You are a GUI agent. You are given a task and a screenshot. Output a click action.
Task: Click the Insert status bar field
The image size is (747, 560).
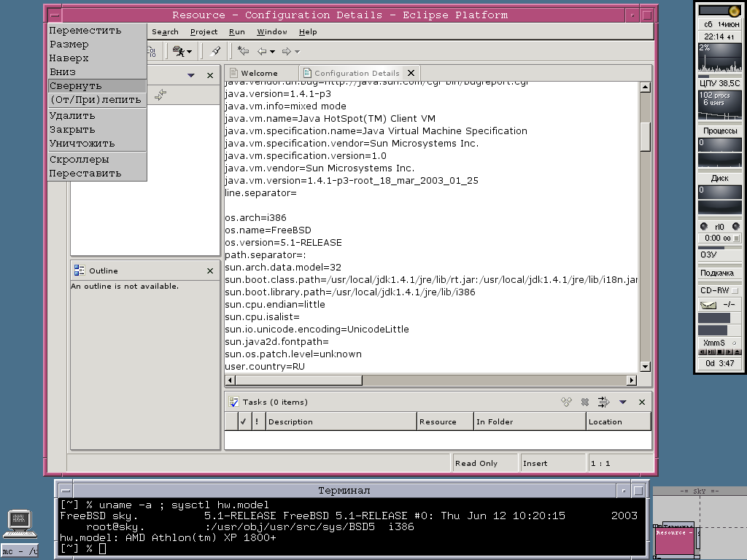click(552, 463)
